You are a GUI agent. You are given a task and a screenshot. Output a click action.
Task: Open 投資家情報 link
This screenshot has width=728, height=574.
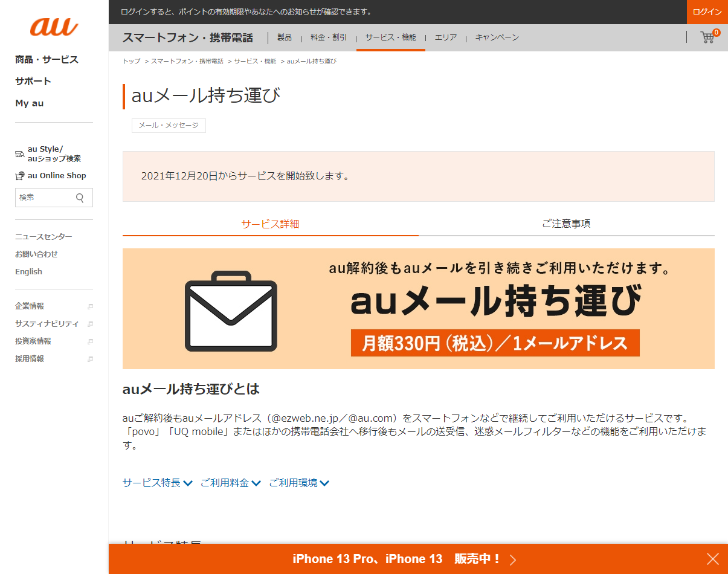[33, 341]
